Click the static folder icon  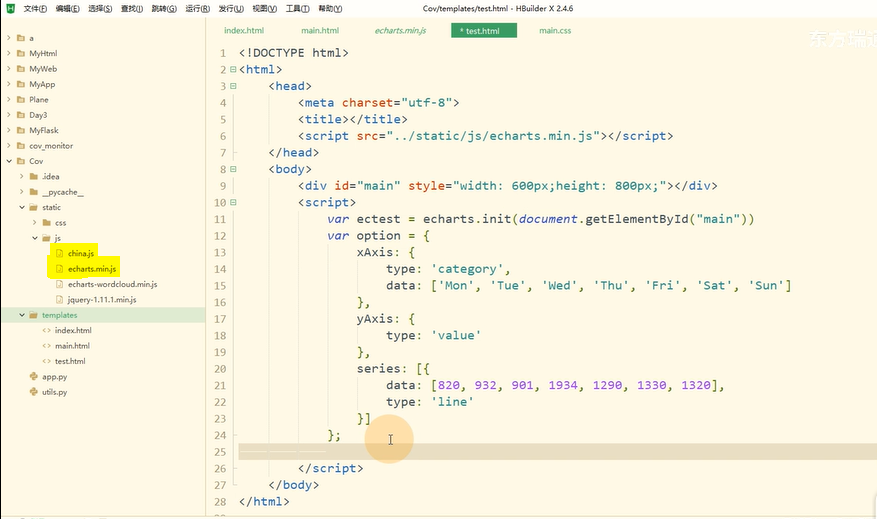[34, 207]
